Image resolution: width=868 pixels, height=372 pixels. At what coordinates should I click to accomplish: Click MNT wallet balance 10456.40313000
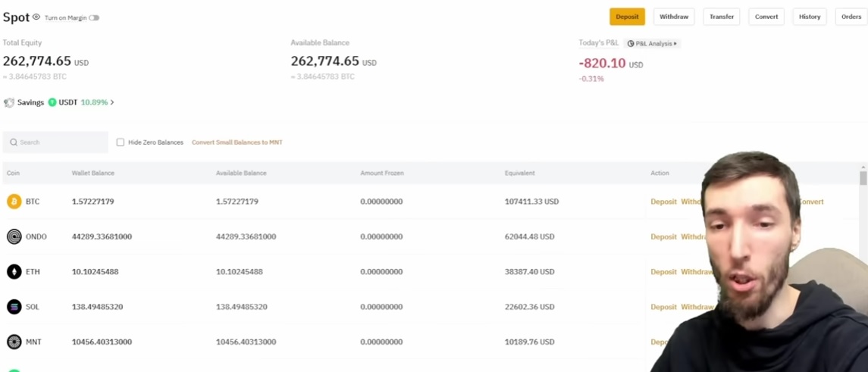(102, 342)
